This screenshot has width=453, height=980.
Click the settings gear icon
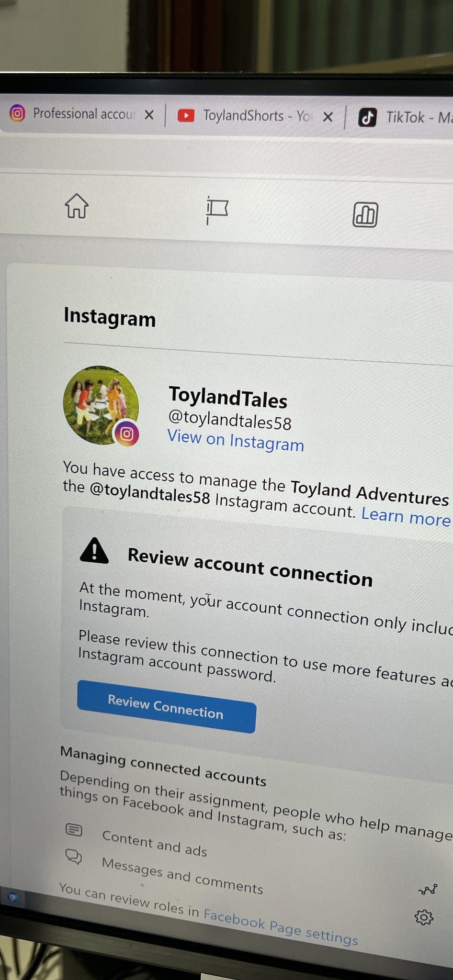pyautogui.click(x=424, y=917)
